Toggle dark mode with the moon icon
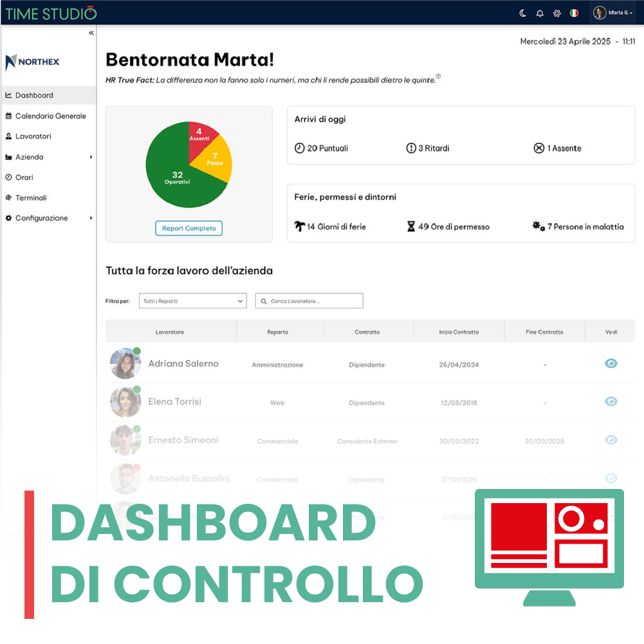The width and height of the screenshot is (644, 644). [x=522, y=12]
